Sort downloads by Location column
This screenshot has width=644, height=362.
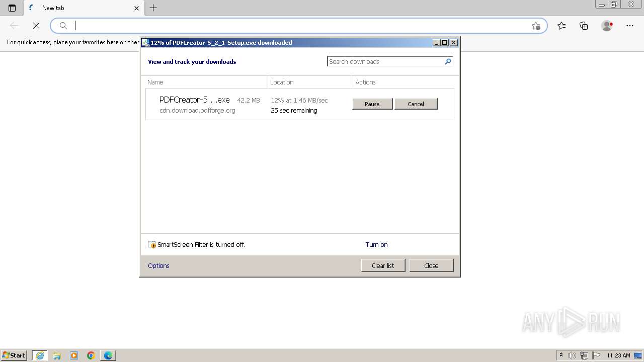click(310, 82)
